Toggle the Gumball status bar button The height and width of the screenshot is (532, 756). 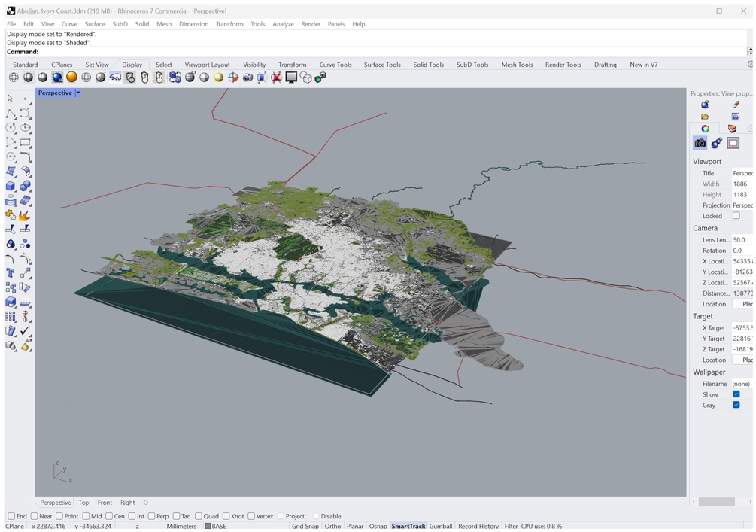pos(441,526)
